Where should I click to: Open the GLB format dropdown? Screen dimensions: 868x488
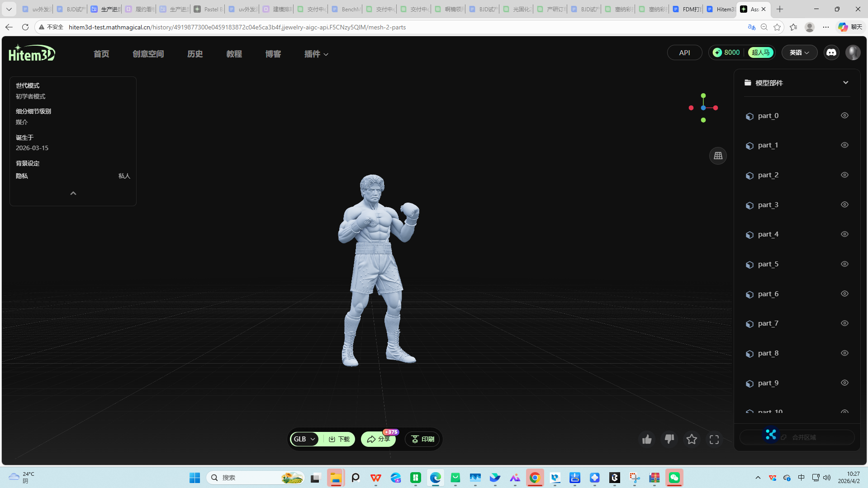[x=304, y=439]
